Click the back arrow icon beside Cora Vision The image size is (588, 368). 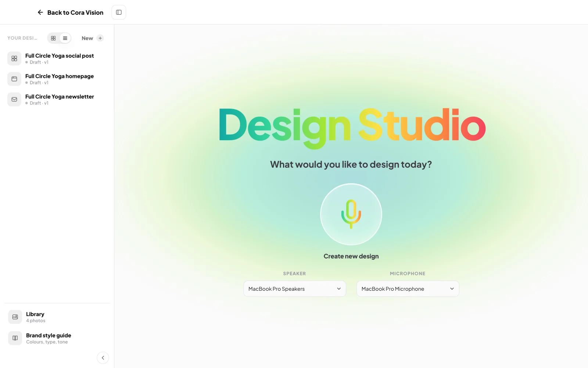(40, 13)
